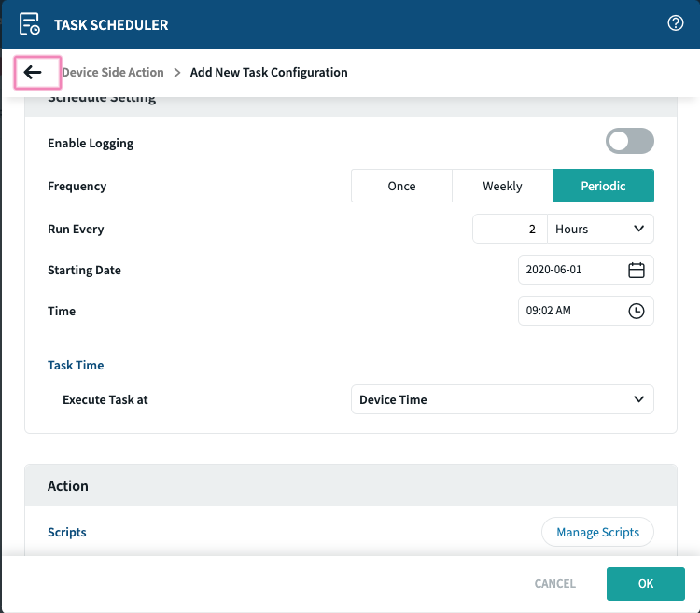The height and width of the screenshot is (613, 700).
Task: Click the back arrow icon
Action: 34,73
